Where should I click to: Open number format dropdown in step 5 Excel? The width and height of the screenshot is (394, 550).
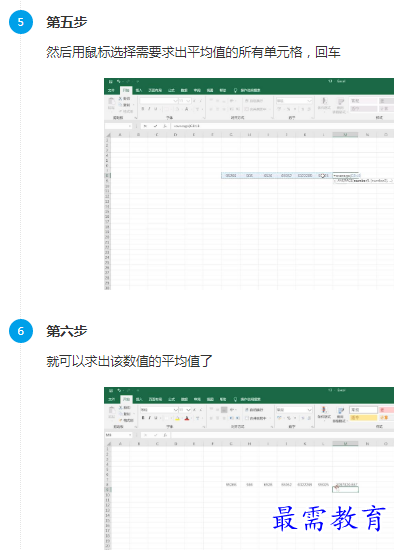[x=309, y=101]
